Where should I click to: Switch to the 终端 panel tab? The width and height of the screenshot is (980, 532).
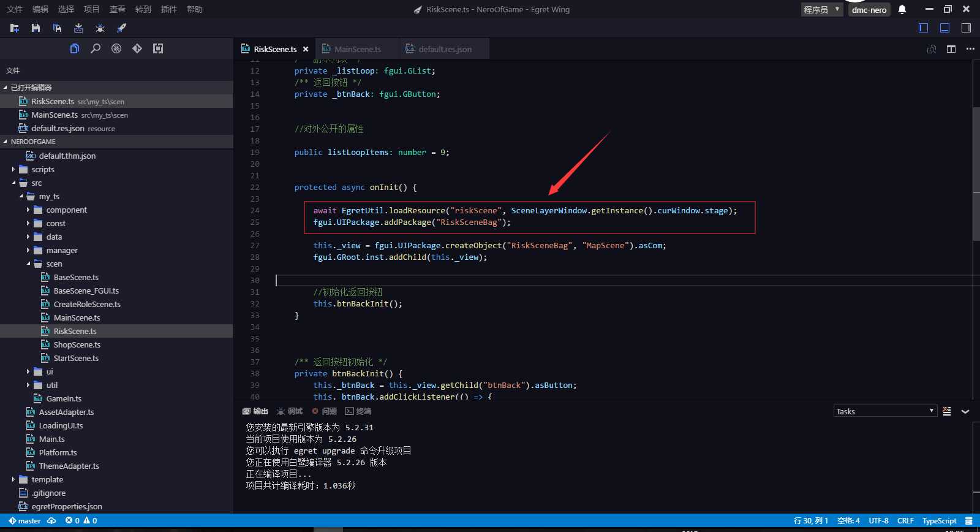[358, 411]
